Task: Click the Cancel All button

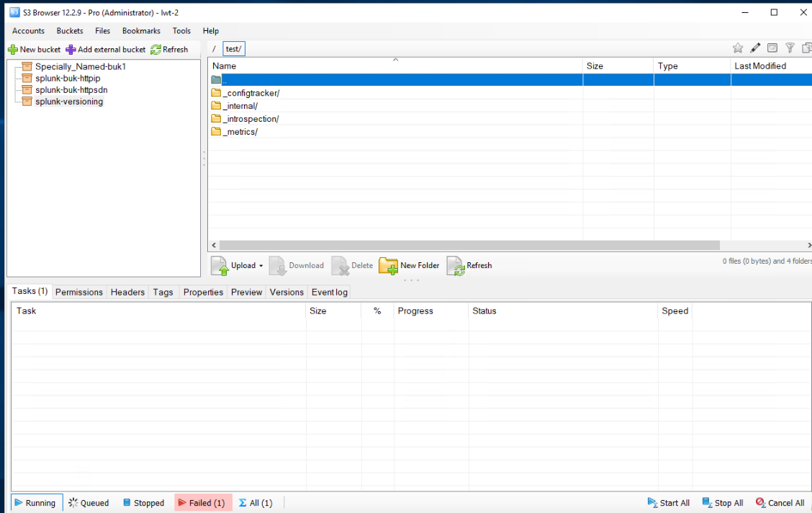Action: point(780,503)
